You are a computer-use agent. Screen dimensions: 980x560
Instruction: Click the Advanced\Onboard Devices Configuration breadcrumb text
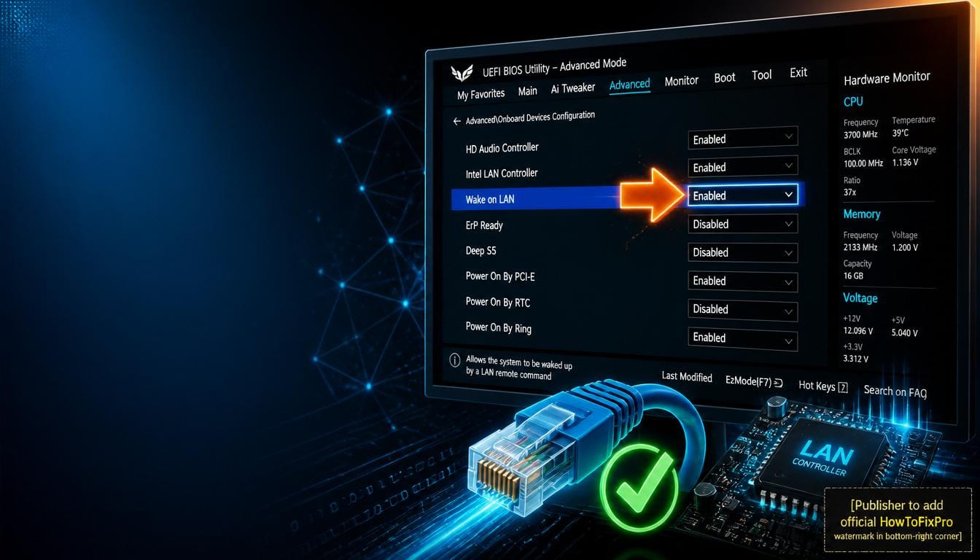[530, 117]
